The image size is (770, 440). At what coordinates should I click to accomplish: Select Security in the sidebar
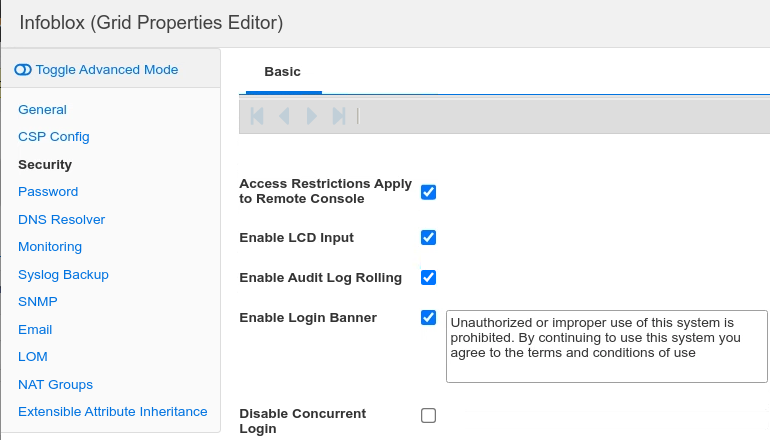pos(45,165)
